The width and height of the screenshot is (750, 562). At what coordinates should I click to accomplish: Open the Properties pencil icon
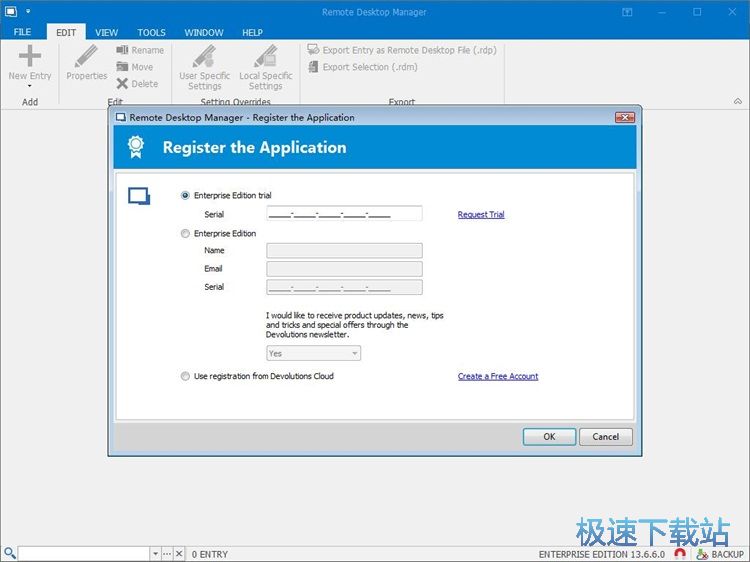click(87, 55)
